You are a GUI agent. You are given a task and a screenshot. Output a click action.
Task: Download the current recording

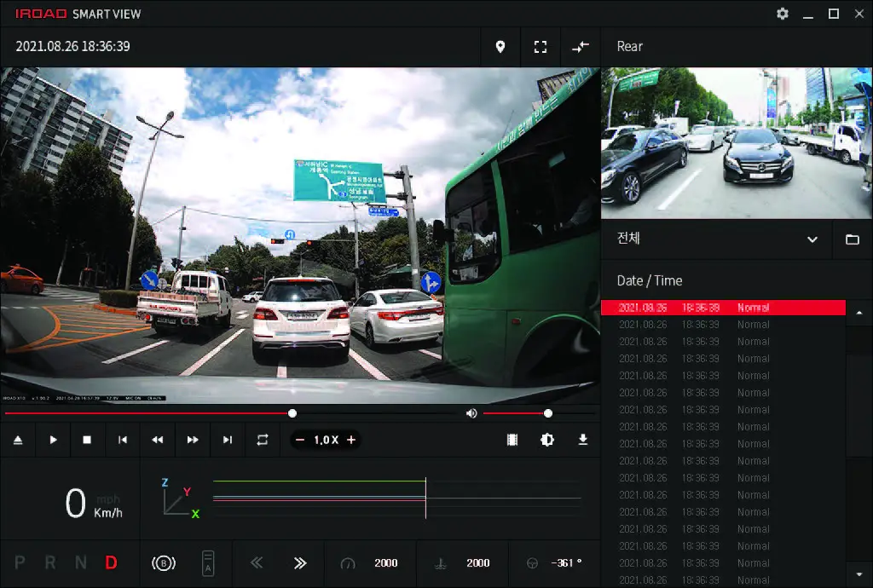coord(583,440)
